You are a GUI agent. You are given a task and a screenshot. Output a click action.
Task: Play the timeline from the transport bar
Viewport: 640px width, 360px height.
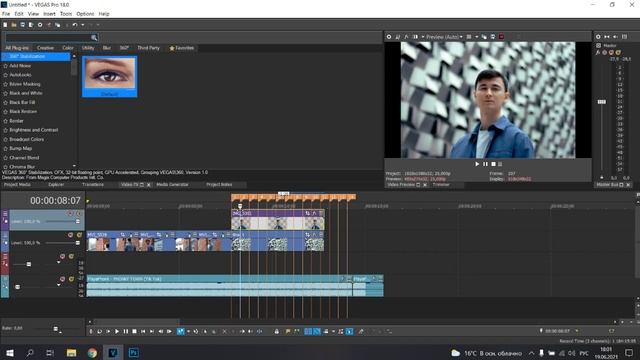point(117,331)
